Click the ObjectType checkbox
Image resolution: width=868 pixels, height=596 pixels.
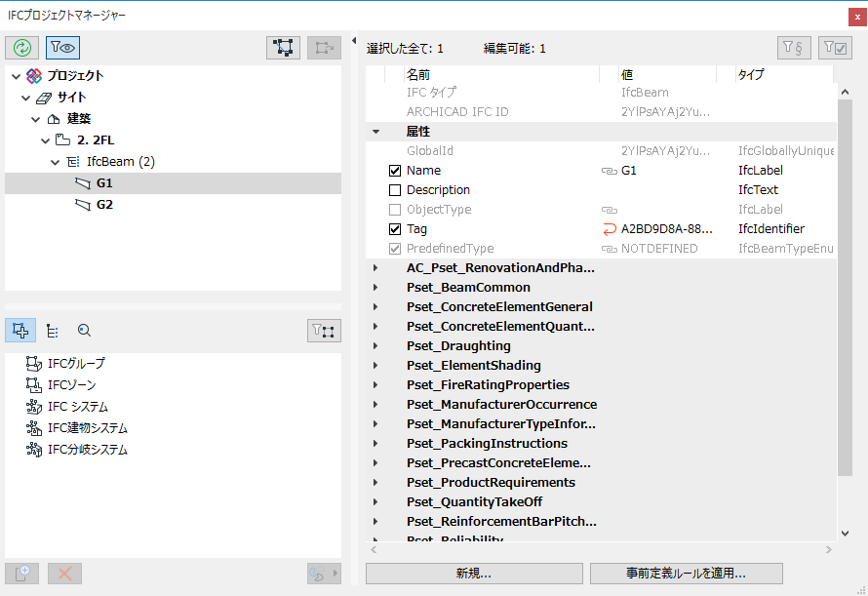395,210
